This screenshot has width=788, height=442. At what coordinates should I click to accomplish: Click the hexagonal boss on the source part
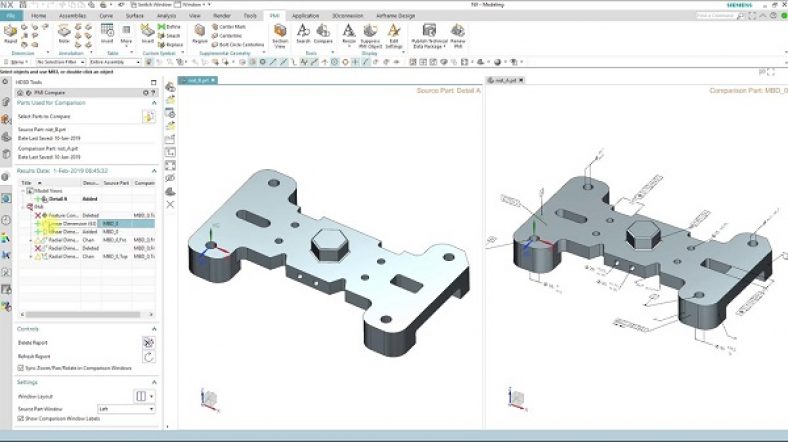[x=330, y=244]
